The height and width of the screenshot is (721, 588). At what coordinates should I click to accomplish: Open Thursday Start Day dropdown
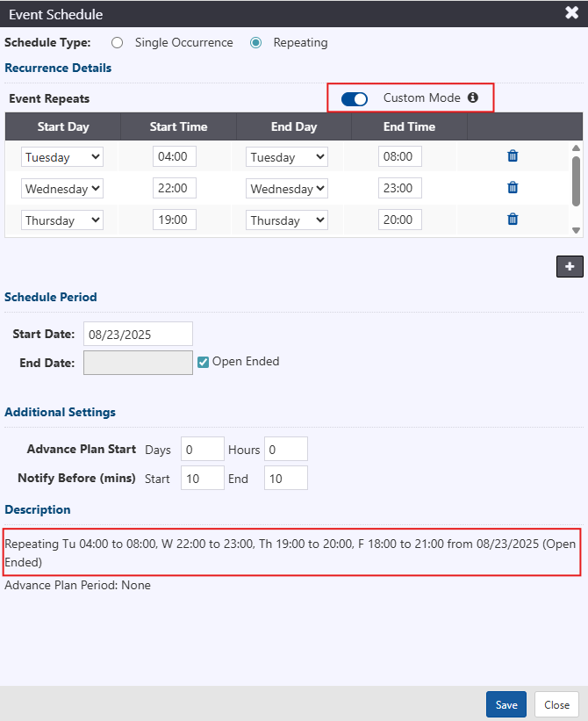[x=62, y=220]
